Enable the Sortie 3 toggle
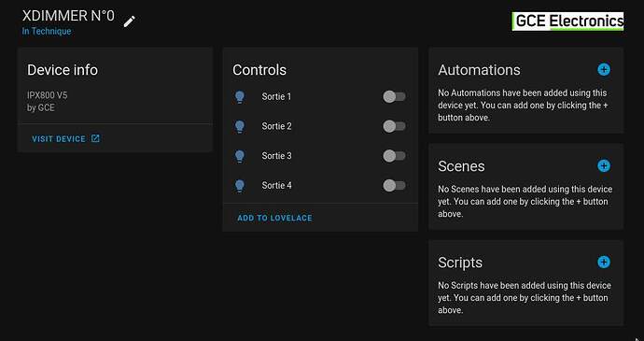644x341 pixels. click(394, 156)
